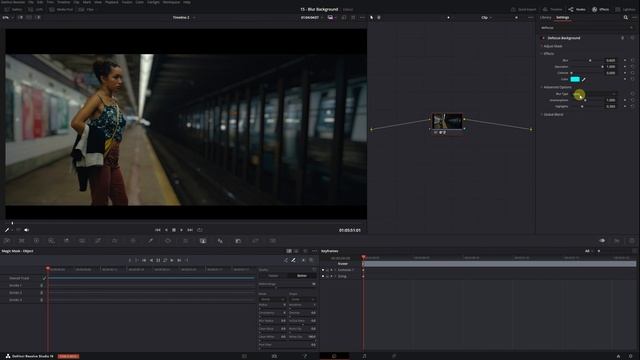
Task: Open the Blur palette
Action: (220, 241)
